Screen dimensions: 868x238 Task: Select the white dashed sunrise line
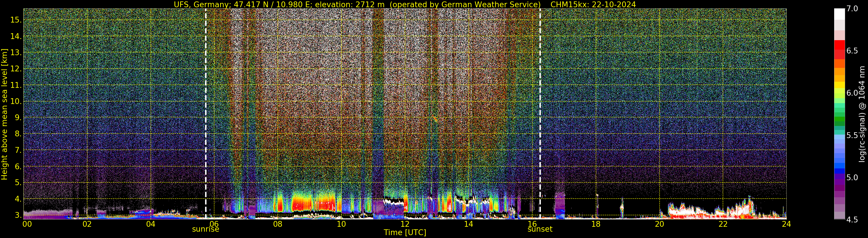coord(206,114)
